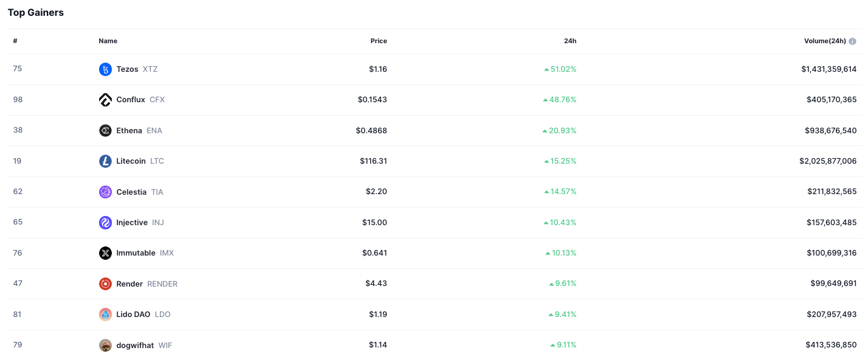
Task: Sort by the # rank column header
Action: point(15,41)
